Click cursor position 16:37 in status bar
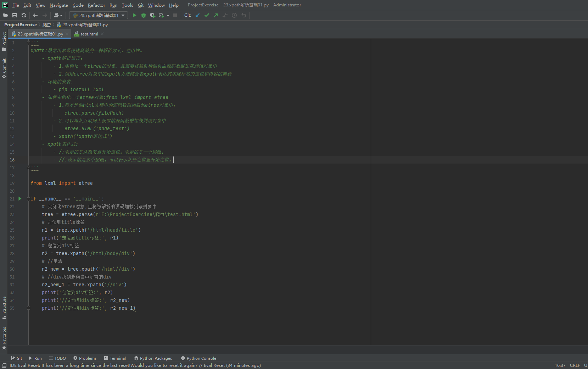Viewport: 588px width, 369px height. [x=560, y=365]
